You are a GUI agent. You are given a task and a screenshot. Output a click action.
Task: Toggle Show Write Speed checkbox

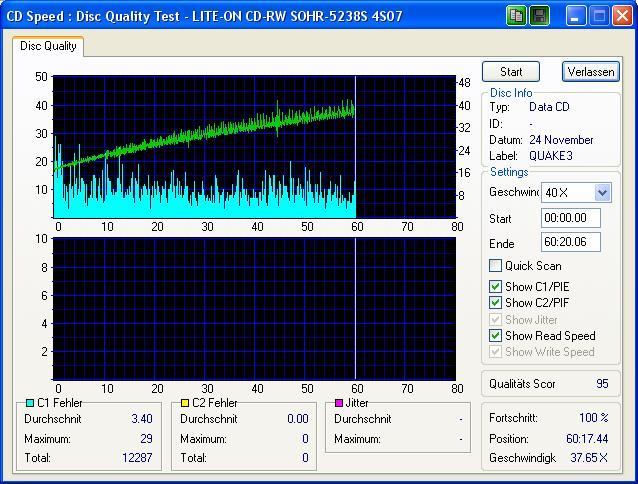point(495,352)
